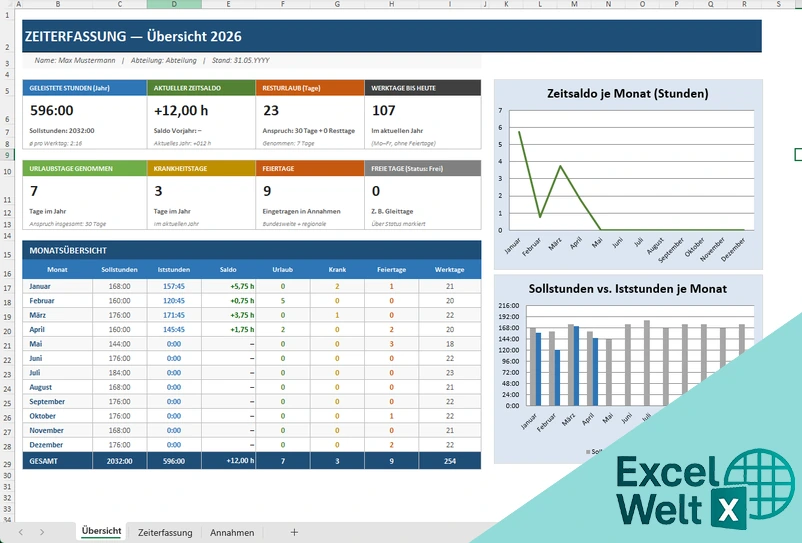Switch to the Zeiterfassung sheet tab
This screenshot has width=802, height=543.
click(165, 533)
